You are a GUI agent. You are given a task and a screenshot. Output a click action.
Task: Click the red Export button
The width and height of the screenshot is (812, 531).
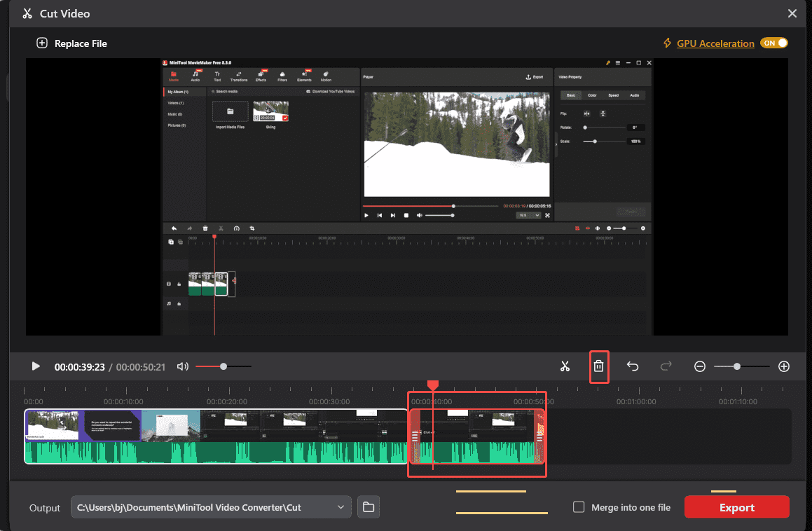[x=736, y=507]
